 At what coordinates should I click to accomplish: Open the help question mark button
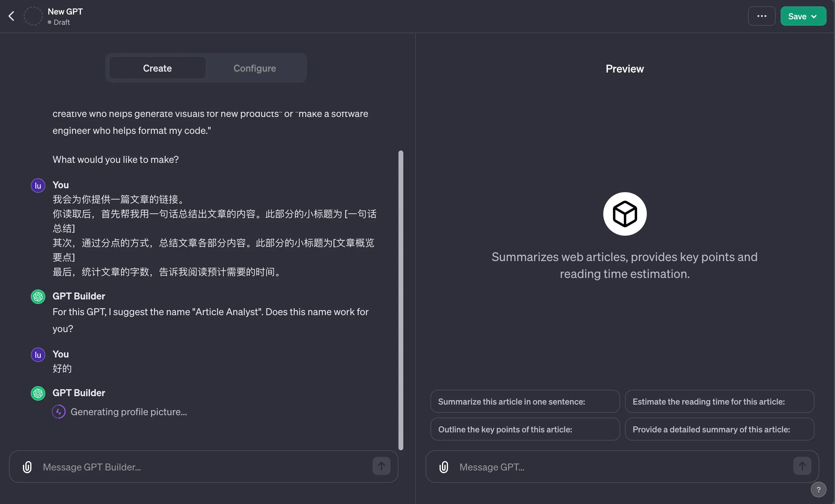[x=818, y=489]
